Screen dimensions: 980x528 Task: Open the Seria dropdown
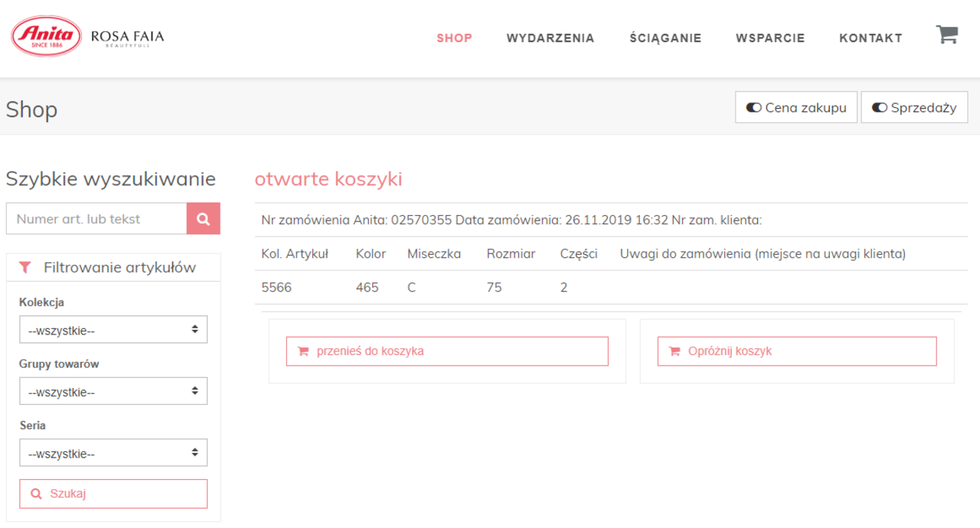[x=113, y=453]
